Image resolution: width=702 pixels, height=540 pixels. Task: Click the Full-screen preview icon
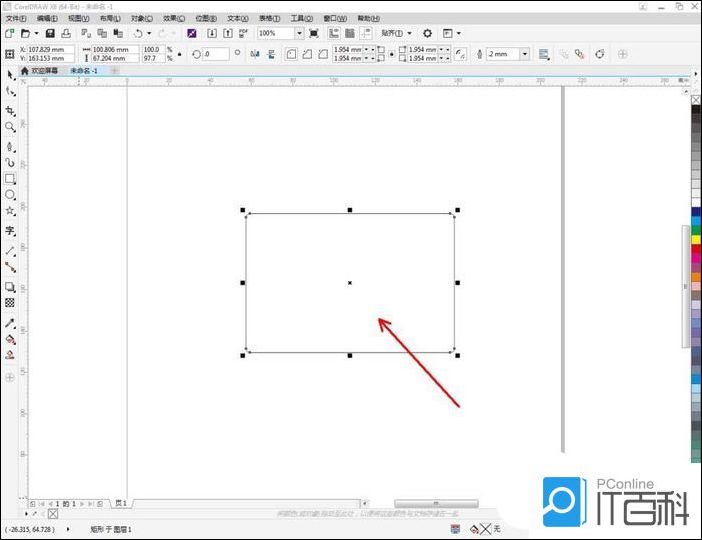[x=314, y=33]
